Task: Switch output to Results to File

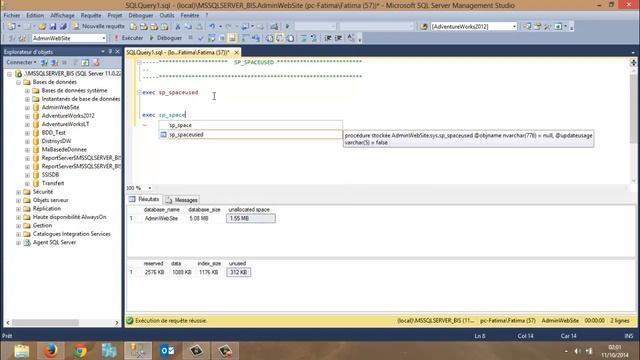Action: (290, 38)
